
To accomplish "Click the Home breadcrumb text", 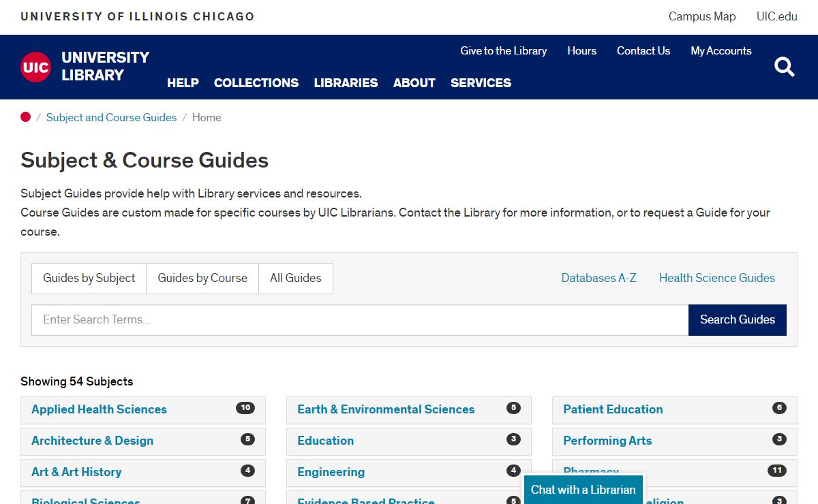I will tap(207, 117).
